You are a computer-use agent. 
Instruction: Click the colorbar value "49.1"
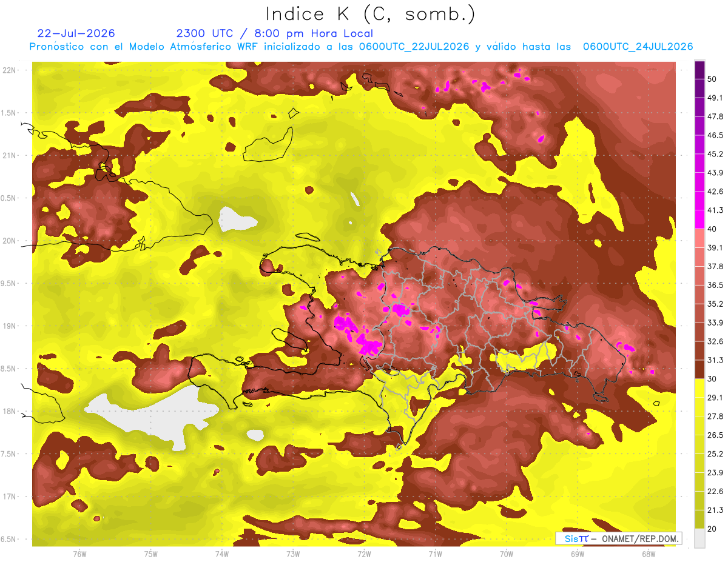pos(715,98)
